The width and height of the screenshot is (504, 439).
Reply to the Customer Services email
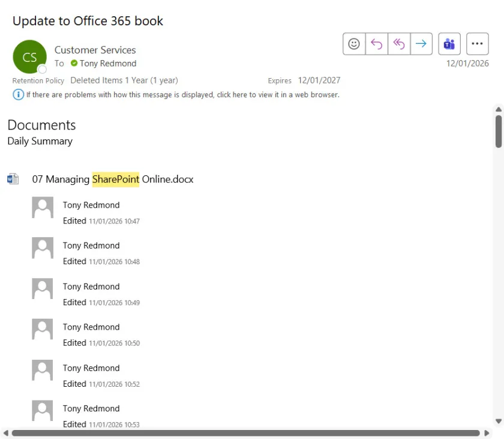coord(376,44)
